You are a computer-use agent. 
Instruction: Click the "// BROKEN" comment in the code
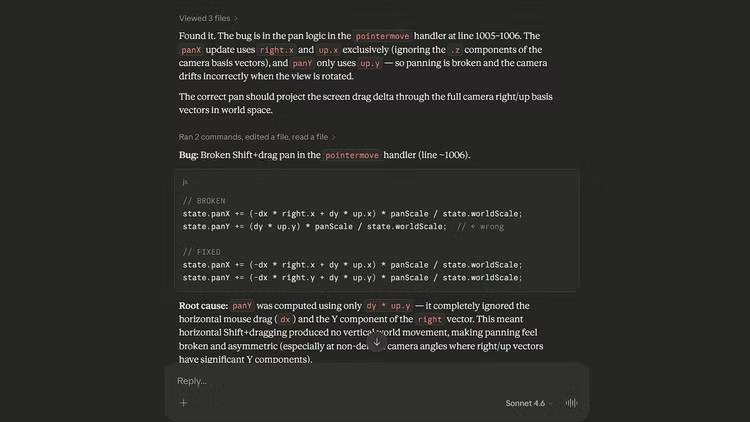click(x=204, y=200)
